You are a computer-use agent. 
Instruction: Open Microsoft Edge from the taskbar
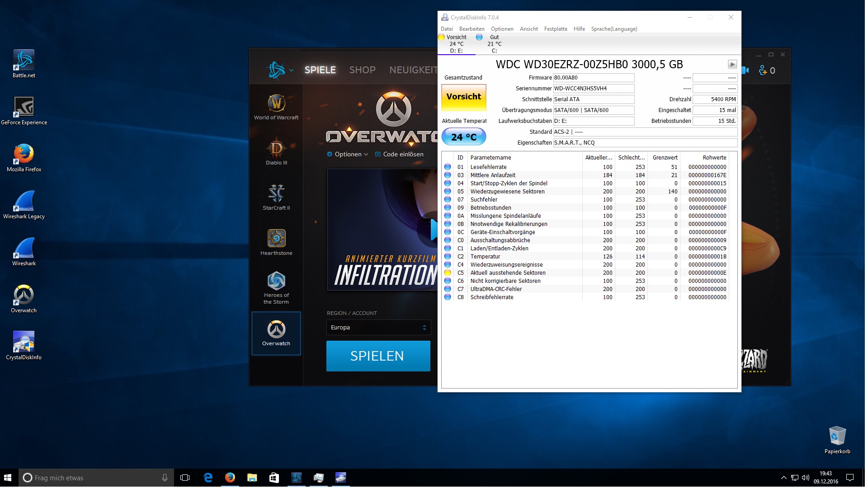point(208,478)
